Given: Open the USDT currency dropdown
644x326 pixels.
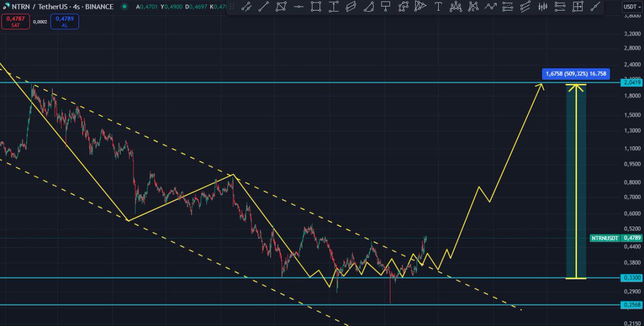Looking at the screenshot, I should (x=631, y=7).
